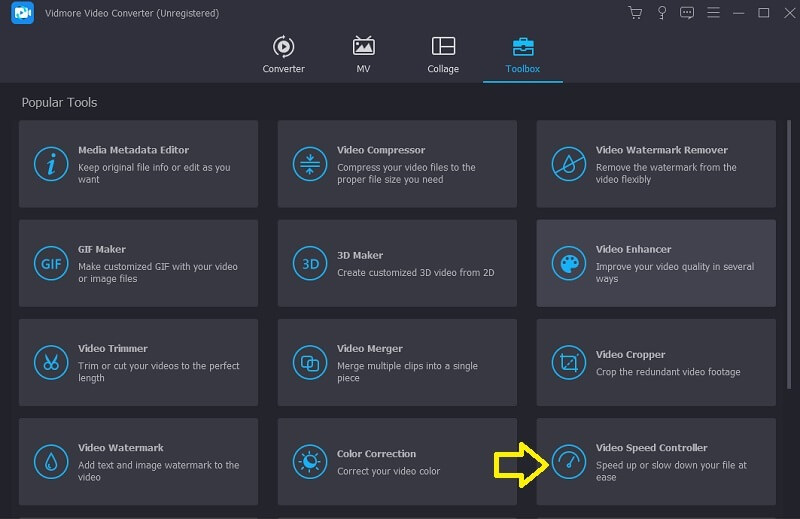Image resolution: width=800 pixels, height=519 pixels.
Task: Click the key register icon
Action: (661, 13)
